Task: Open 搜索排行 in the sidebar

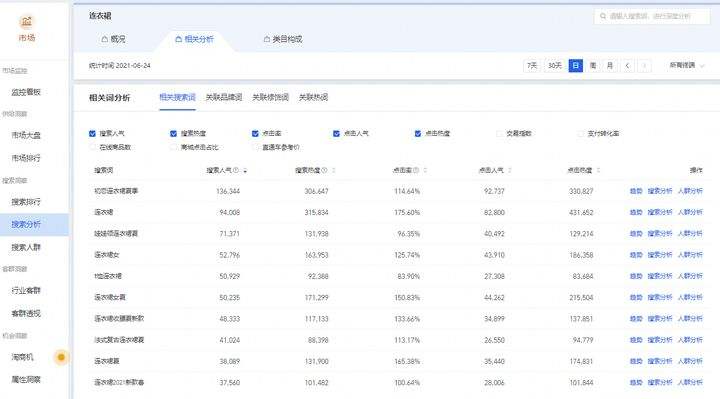Action: [26, 202]
